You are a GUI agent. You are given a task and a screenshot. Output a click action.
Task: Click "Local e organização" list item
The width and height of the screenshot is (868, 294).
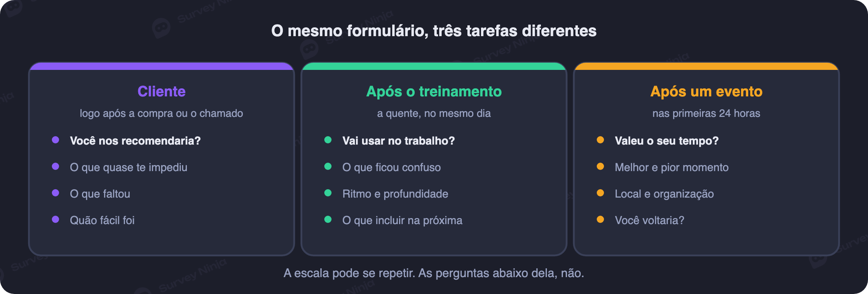pos(664,194)
